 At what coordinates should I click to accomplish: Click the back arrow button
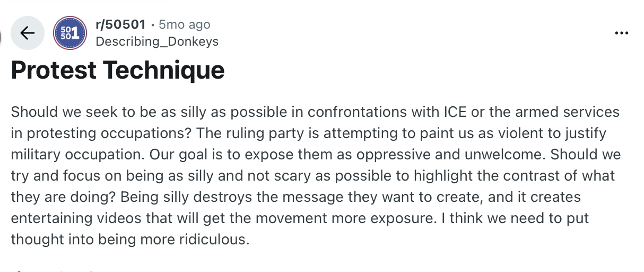(x=28, y=33)
